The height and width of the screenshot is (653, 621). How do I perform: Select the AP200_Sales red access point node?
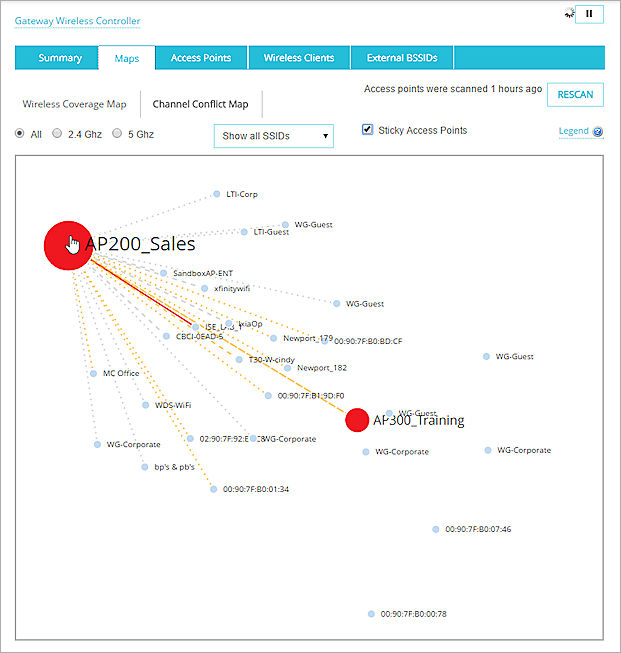click(68, 245)
